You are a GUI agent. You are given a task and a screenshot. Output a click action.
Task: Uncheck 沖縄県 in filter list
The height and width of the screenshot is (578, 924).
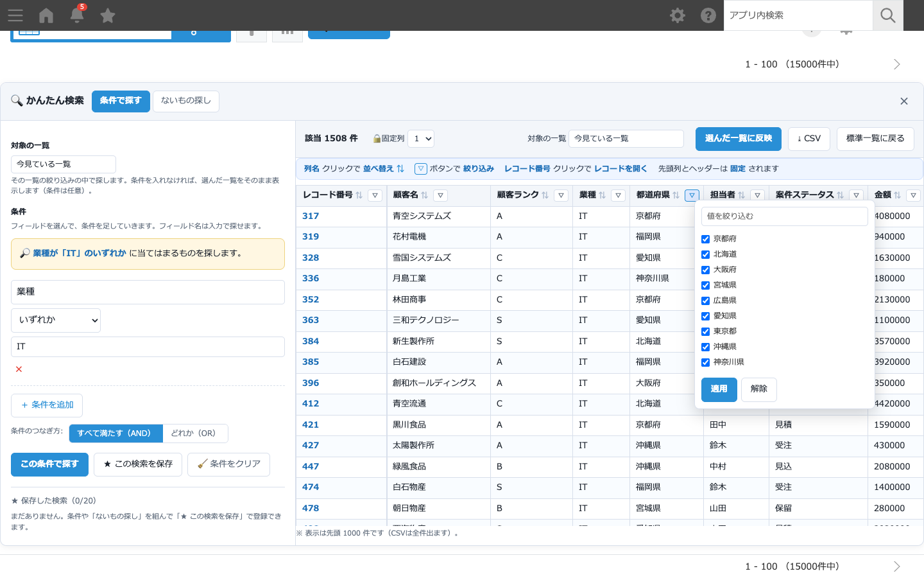(x=705, y=347)
